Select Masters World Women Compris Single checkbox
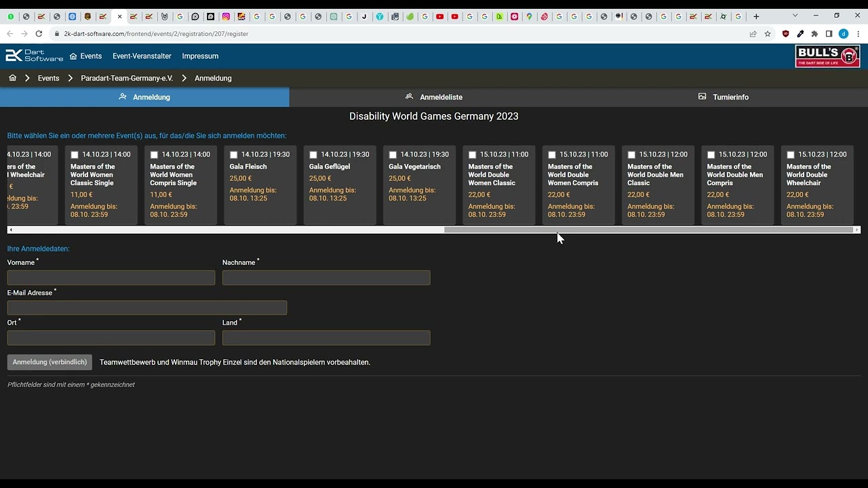 pos(154,155)
